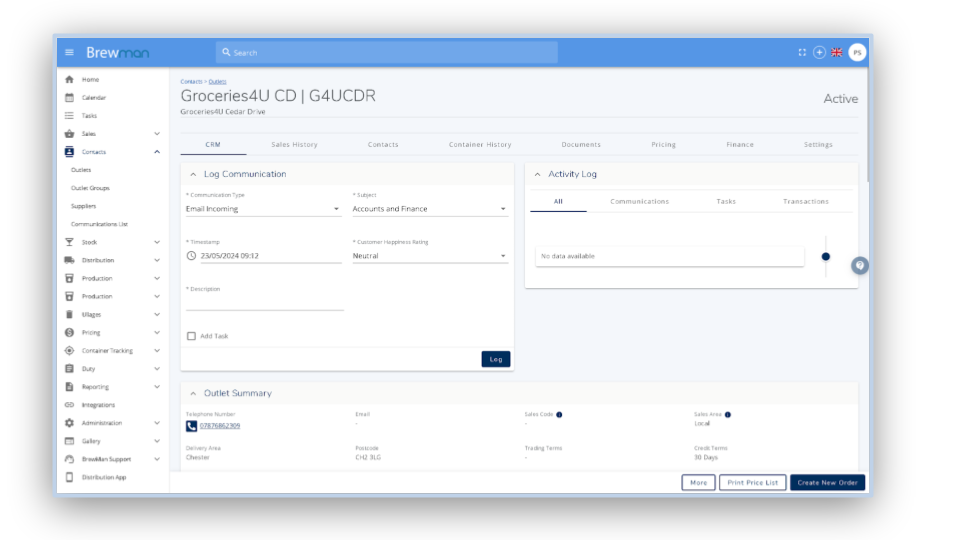Click the Reporting icon in the sidebar
The height and width of the screenshot is (540, 960).
tap(69, 387)
